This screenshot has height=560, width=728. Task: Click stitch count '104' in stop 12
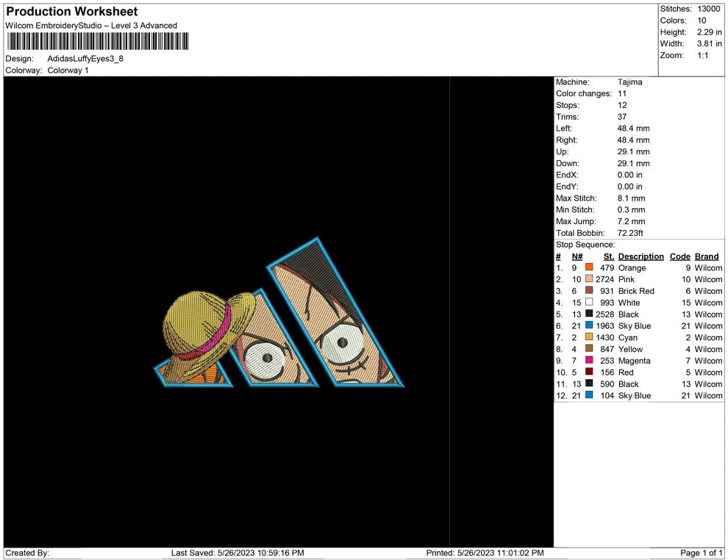point(607,395)
